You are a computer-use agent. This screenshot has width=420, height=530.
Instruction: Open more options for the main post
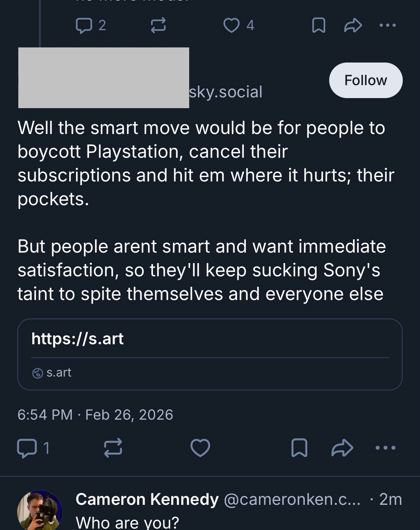point(385,448)
